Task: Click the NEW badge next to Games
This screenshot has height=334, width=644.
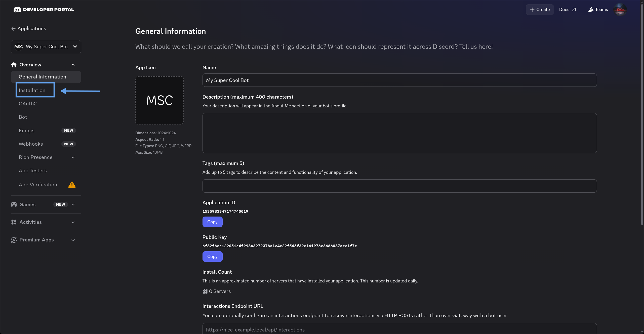Action: pos(61,204)
